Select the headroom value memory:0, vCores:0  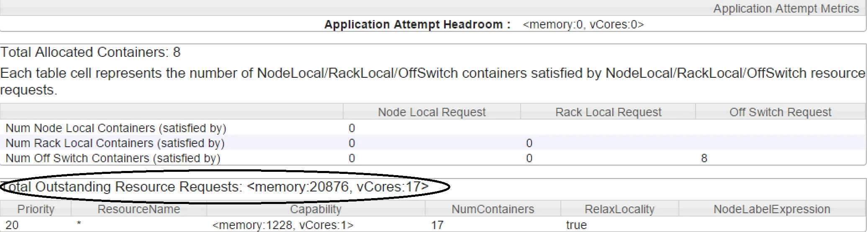tap(583, 24)
